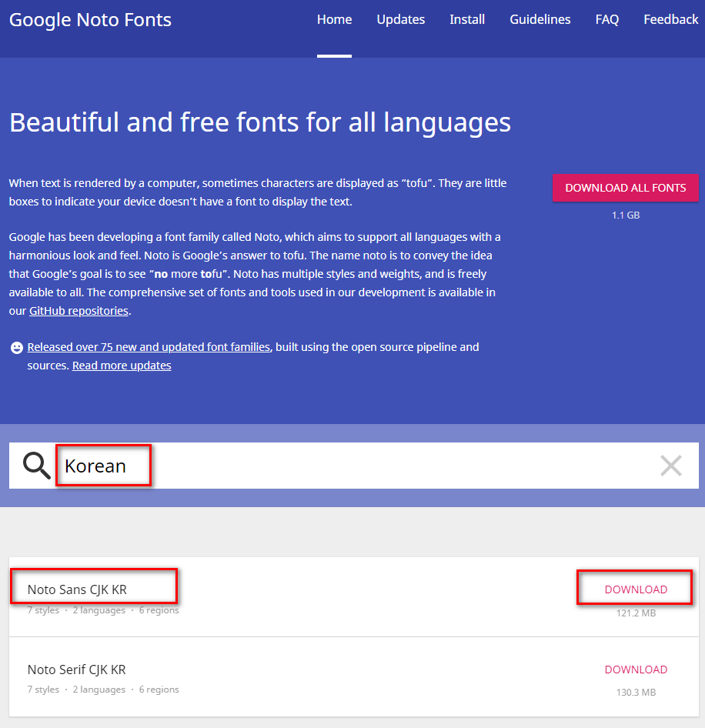Download Noto Sans CJK KR
Viewport: 705px width, 728px height.
pyautogui.click(x=636, y=589)
